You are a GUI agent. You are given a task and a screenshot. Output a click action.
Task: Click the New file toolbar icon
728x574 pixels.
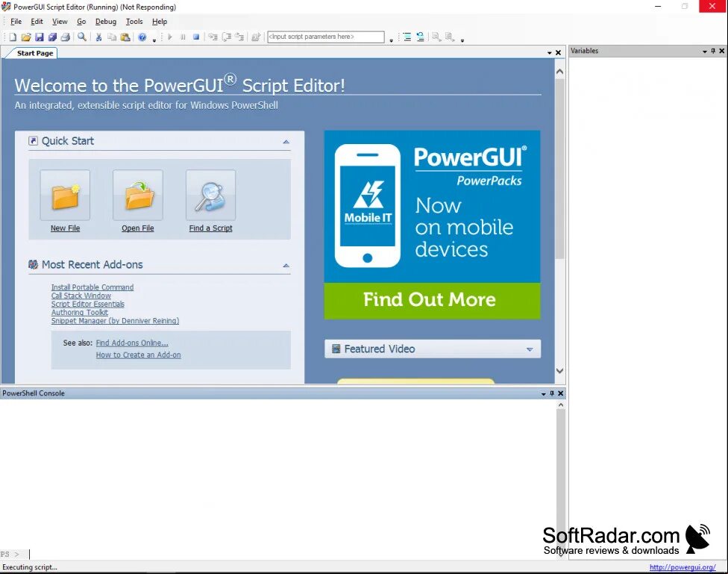[13, 37]
